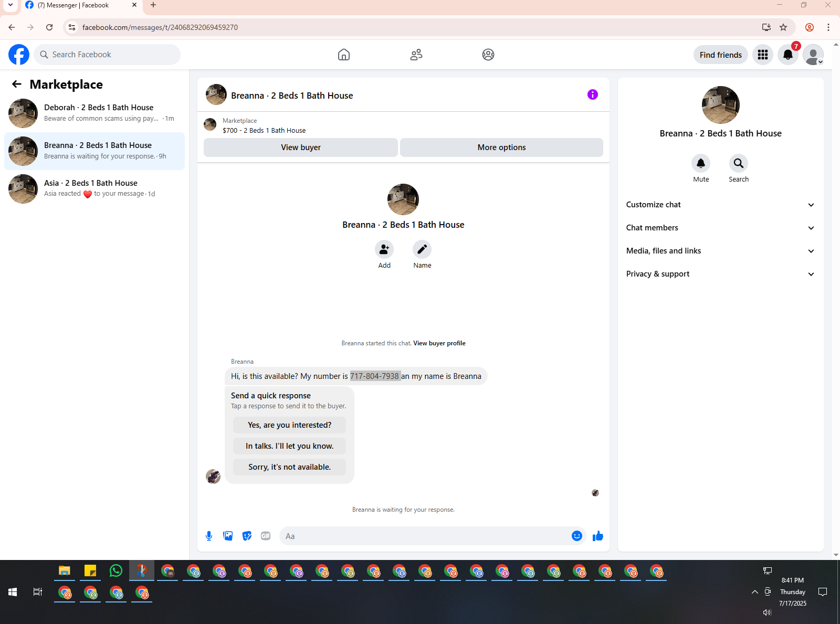840x624 pixels.
Task: Open WhatsApp from the taskbar
Action: [x=116, y=570]
